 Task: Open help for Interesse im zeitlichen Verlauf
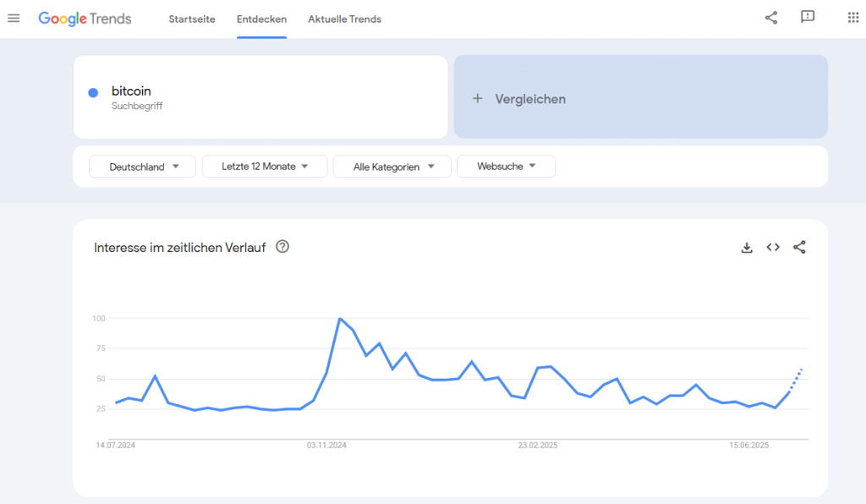(x=282, y=247)
